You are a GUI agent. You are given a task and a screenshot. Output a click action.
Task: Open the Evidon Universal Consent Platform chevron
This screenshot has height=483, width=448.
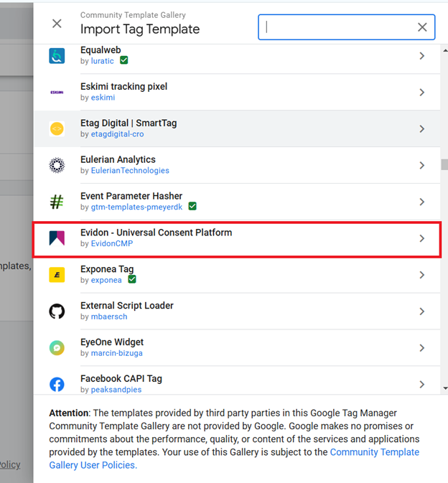(x=422, y=238)
